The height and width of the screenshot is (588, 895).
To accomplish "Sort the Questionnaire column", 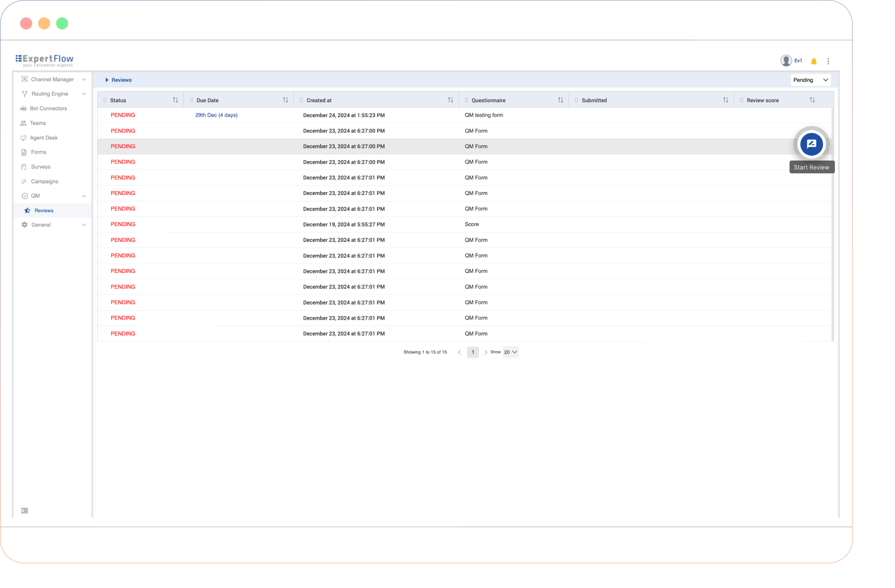I will (x=560, y=100).
